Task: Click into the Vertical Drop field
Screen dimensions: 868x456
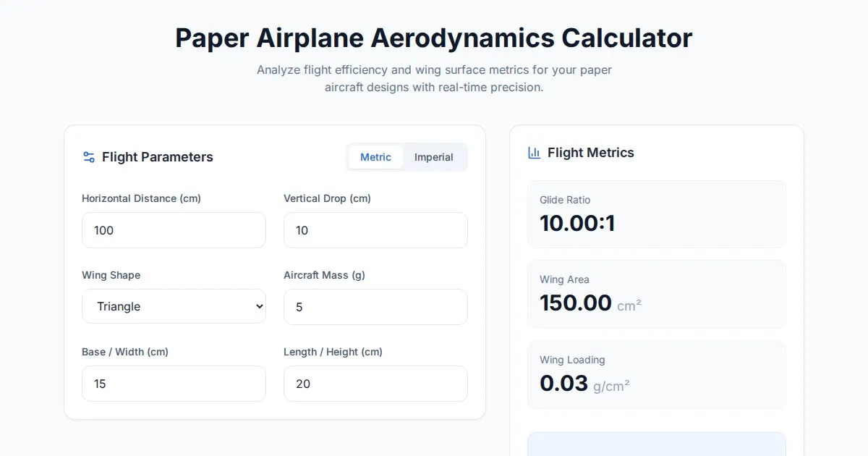Action: tap(375, 230)
